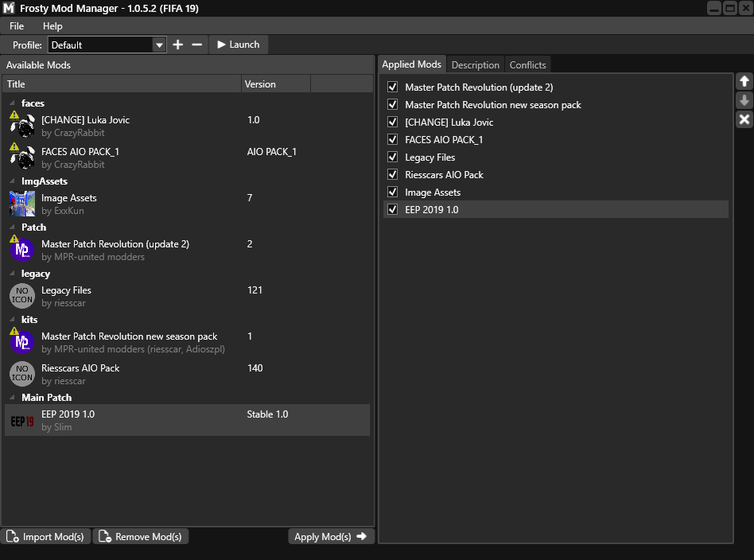
Task: Click the remove profile minus icon
Action: click(x=196, y=45)
